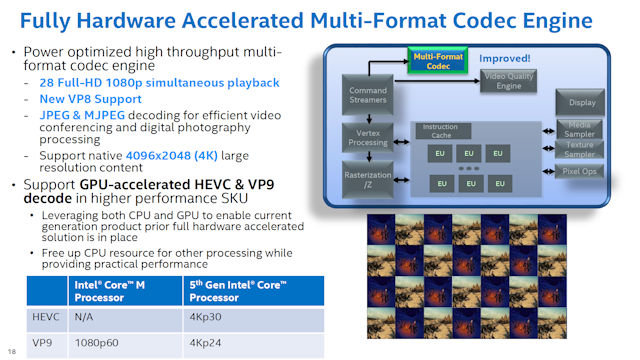Select the Rasterization /Z block

[368, 180]
